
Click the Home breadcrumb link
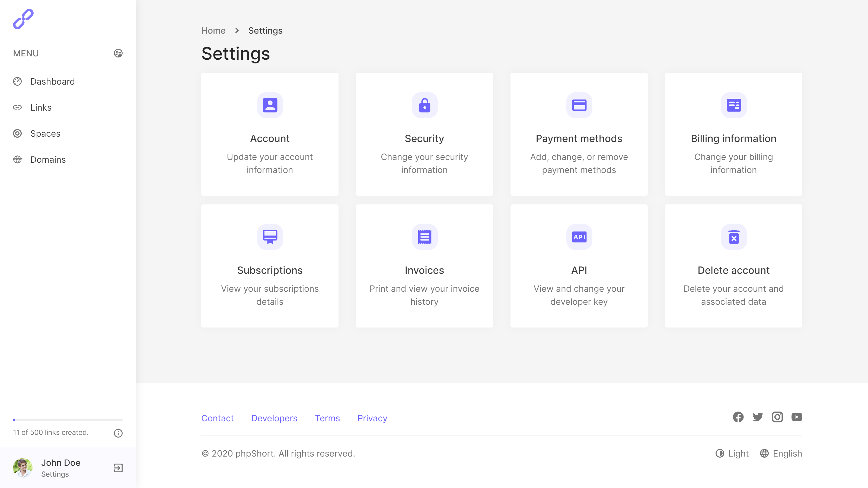pyautogui.click(x=213, y=31)
